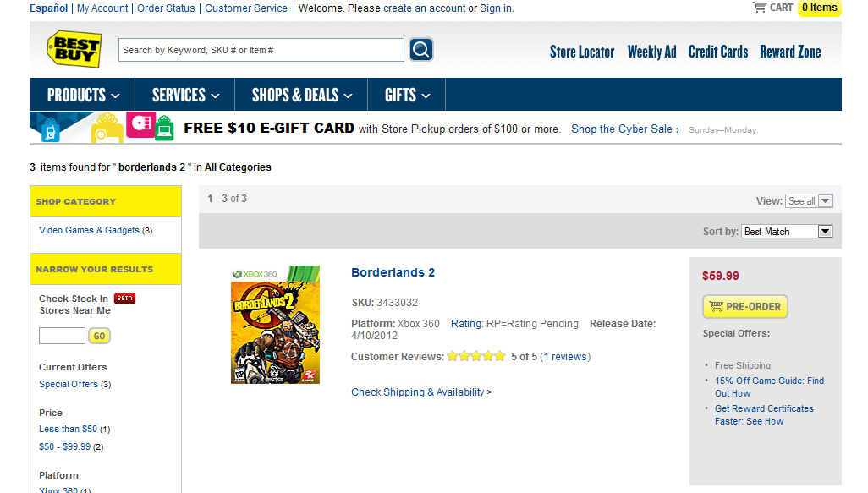Filter price $50 - $99.99
The image size is (868, 493).
[65, 446]
